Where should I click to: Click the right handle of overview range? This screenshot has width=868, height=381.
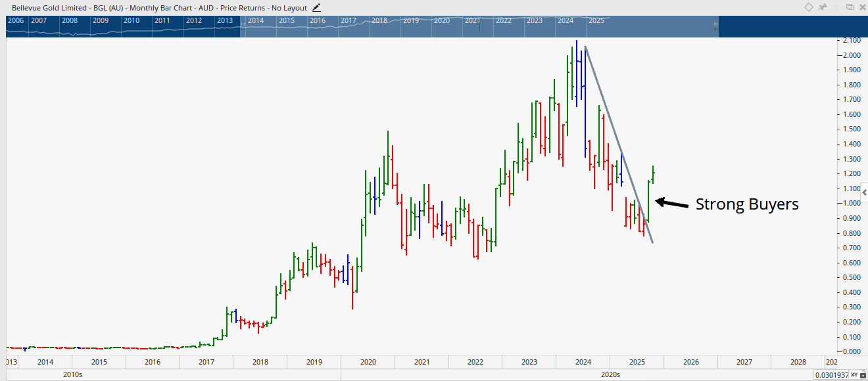[x=715, y=26]
